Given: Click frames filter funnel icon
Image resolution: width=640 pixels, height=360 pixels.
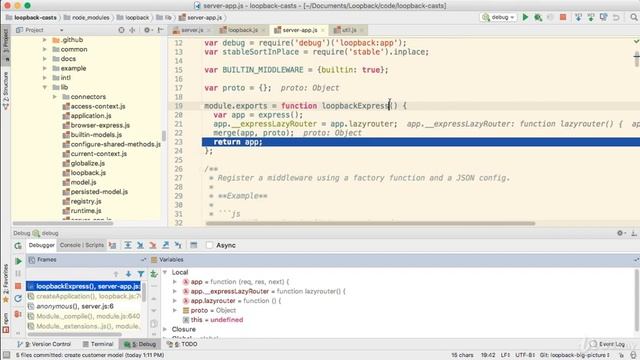Looking at the screenshot, I should (x=140, y=274).
